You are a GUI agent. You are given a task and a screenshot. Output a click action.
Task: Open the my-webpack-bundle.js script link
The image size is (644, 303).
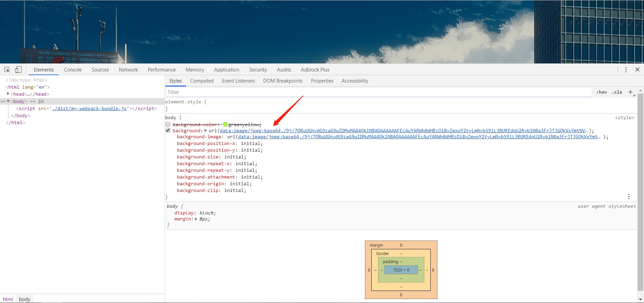[x=90, y=108]
